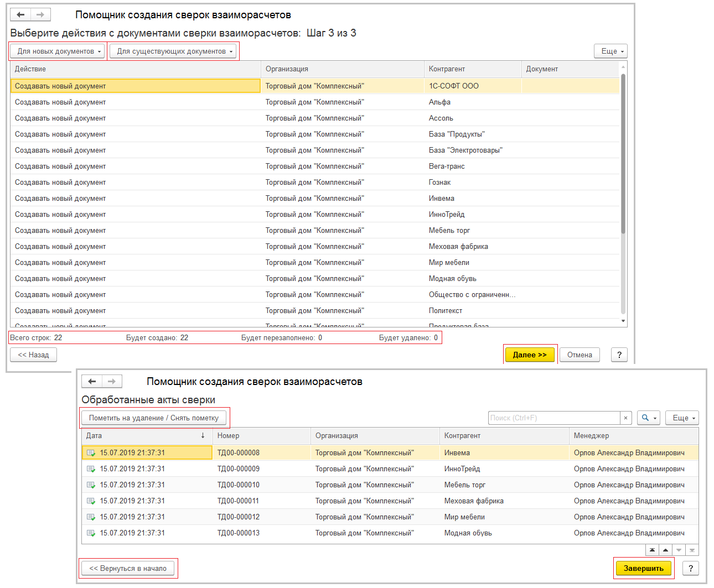Proceed with the "Далее >>" button
The height and width of the screenshot is (588, 714).
click(530, 355)
